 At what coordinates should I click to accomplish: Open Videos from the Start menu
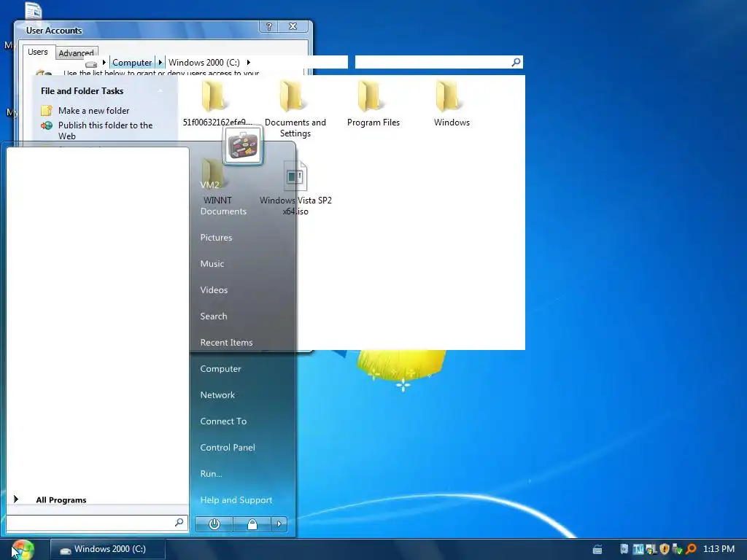pyautogui.click(x=214, y=290)
